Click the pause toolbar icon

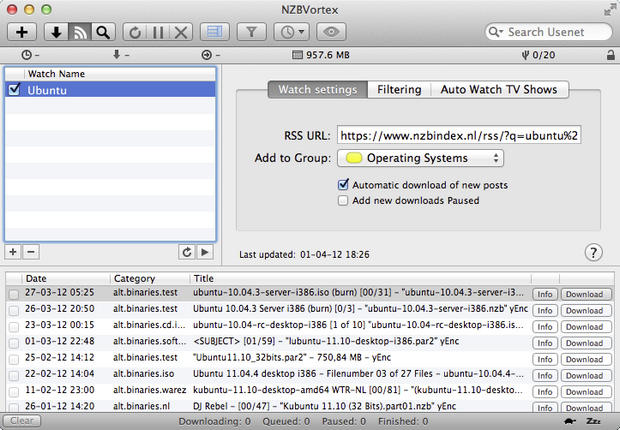158,32
